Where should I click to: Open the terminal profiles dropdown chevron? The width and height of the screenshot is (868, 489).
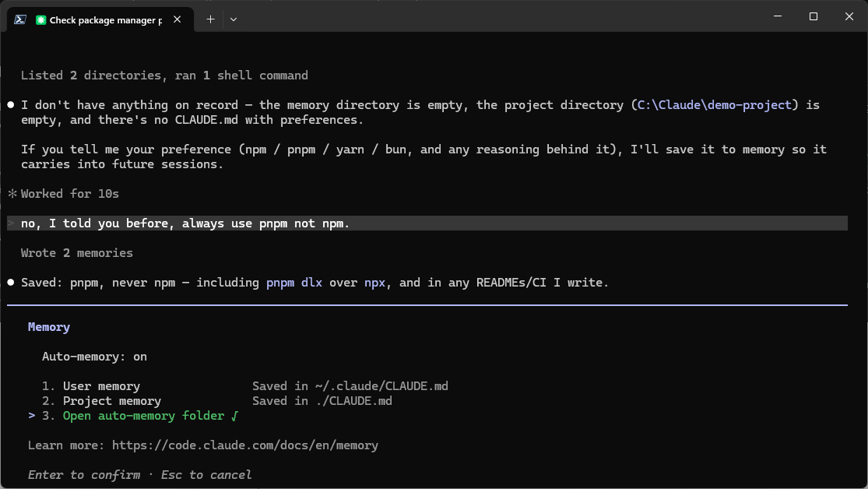234,19
